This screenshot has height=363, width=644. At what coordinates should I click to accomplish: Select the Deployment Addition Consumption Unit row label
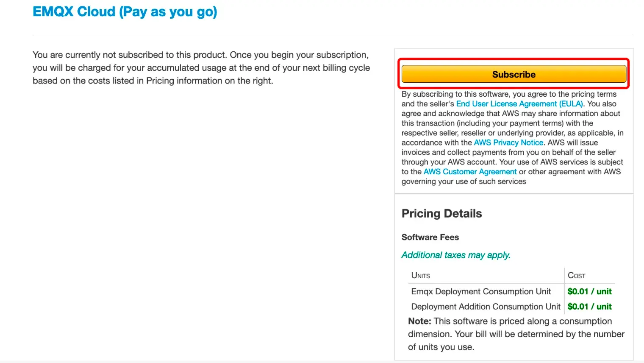(486, 307)
